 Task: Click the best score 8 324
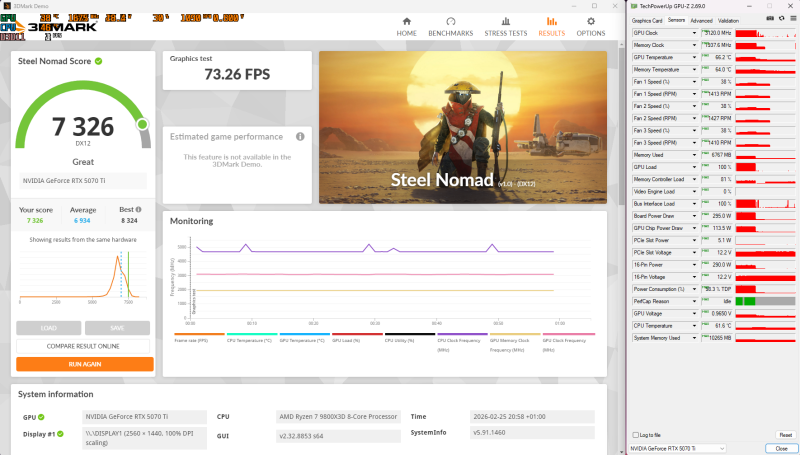pos(129,221)
